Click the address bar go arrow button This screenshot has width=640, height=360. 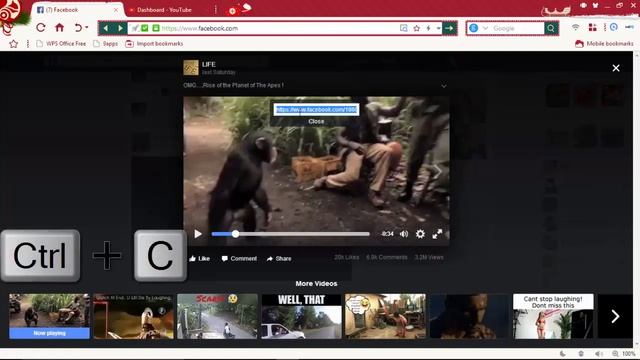449,28
